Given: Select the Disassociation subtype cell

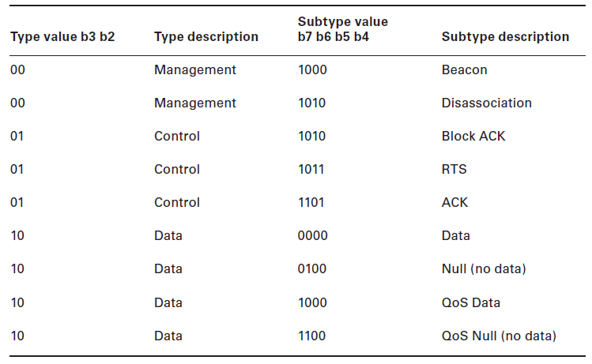Looking at the screenshot, I should 486,103.
